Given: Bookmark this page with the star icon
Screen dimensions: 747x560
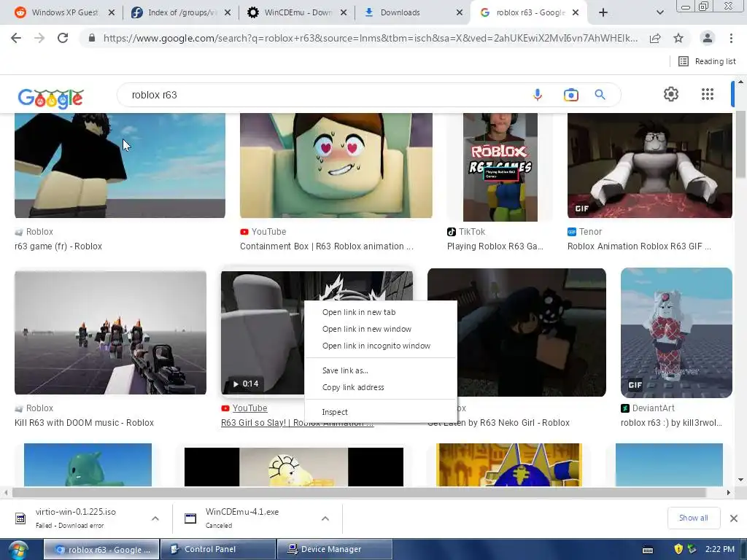Looking at the screenshot, I should [x=678, y=38].
